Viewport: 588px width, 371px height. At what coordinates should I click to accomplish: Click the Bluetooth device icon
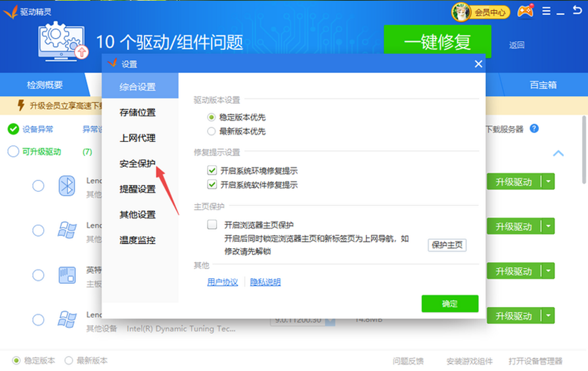point(67,186)
